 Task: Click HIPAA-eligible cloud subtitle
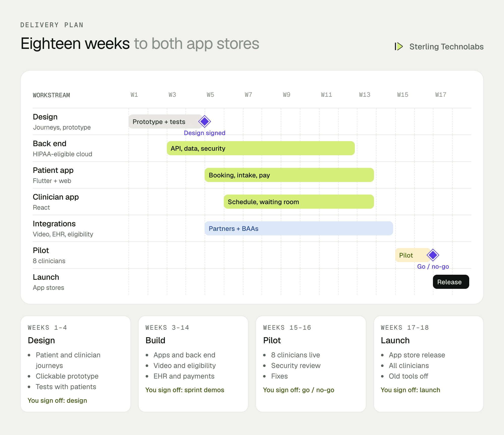click(x=62, y=154)
